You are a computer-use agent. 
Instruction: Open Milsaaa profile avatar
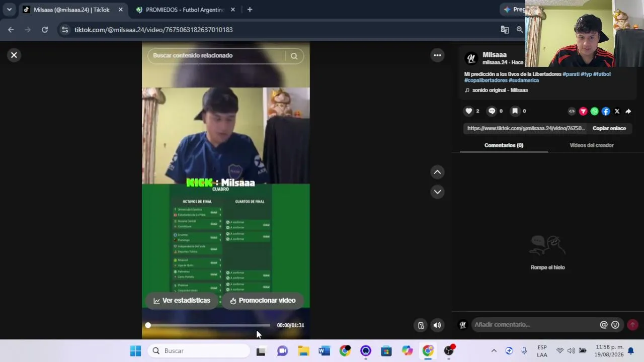471,58
